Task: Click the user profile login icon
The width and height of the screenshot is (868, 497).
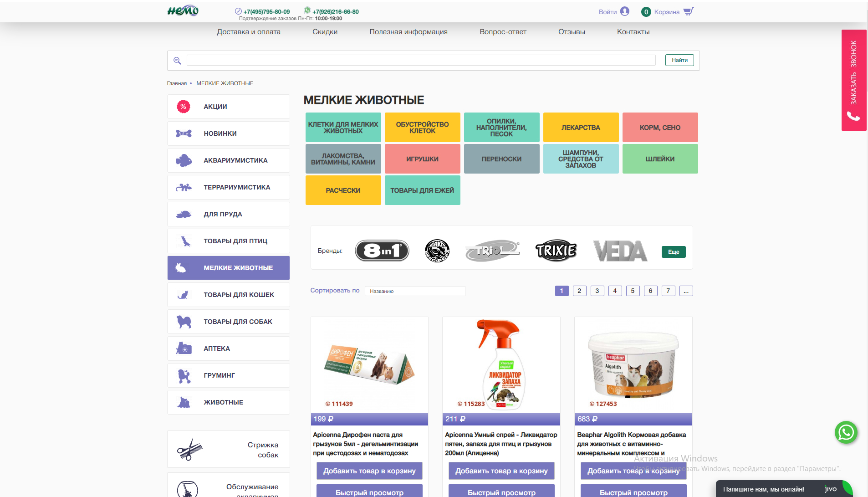Action: pyautogui.click(x=625, y=11)
